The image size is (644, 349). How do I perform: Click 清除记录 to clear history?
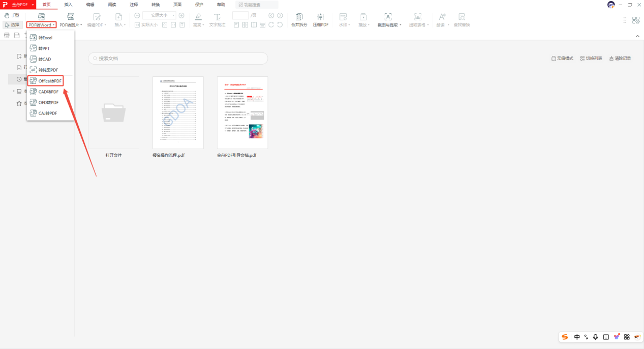point(620,59)
